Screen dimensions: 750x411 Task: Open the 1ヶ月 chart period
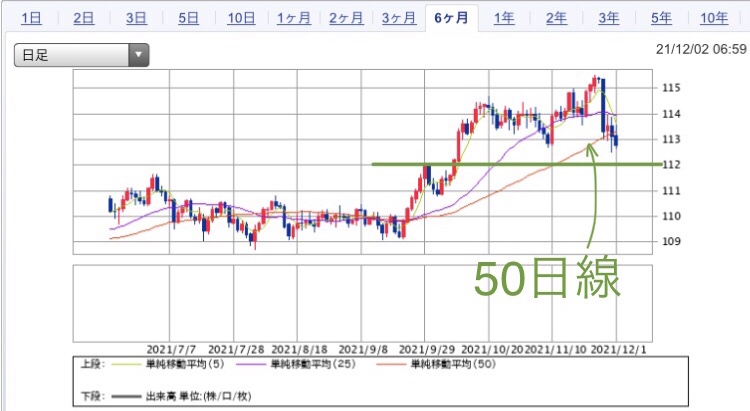pyautogui.click(x=294, y=19)
